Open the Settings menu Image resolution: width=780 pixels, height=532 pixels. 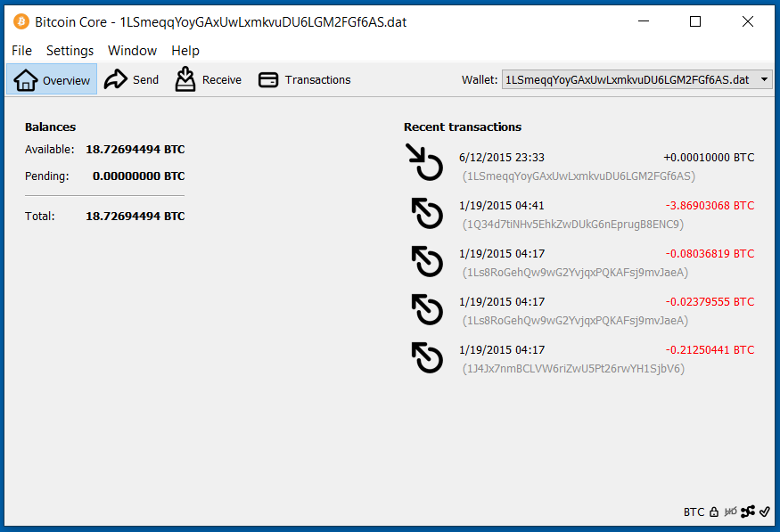(70, 51)
